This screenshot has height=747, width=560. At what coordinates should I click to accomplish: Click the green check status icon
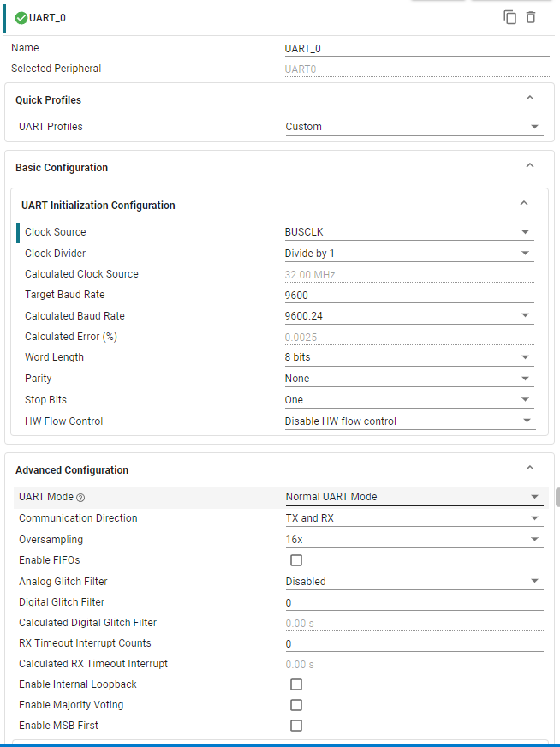[21, 18]
